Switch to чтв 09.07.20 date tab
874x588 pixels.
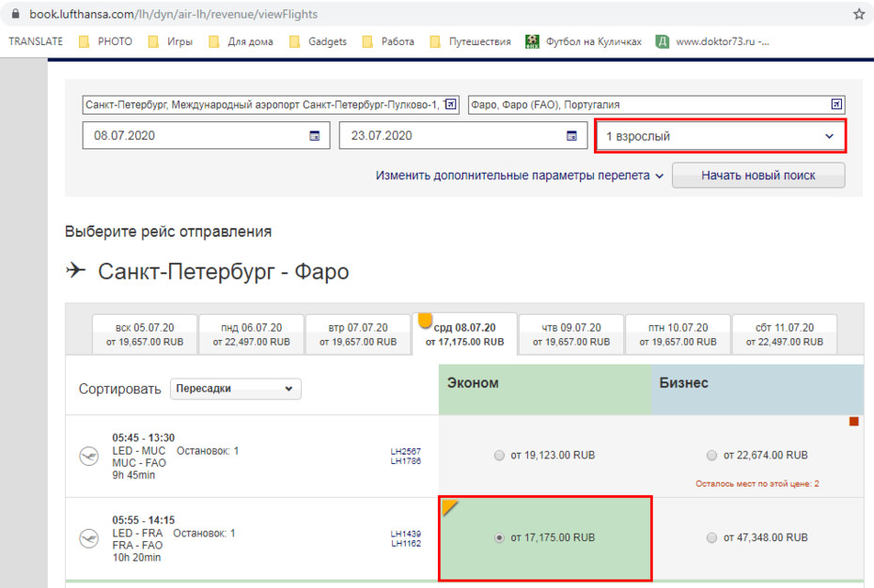(x=571, y=334)
